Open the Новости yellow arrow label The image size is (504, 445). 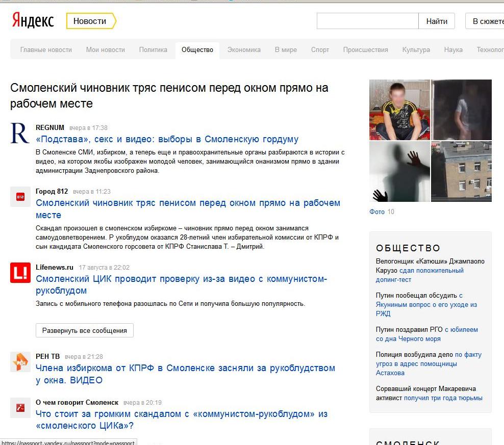(x=91, y=21)
